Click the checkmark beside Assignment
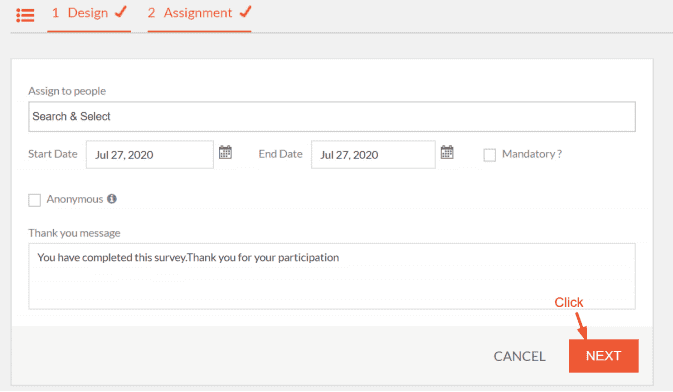Viewport: 673px width, 392px height. (x=246, y=12)
